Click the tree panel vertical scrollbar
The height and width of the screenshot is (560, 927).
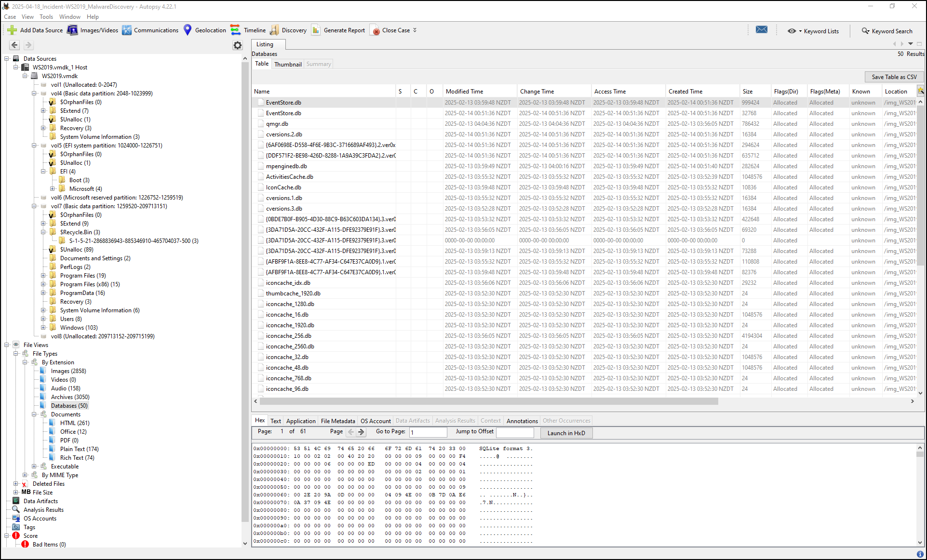245,292
